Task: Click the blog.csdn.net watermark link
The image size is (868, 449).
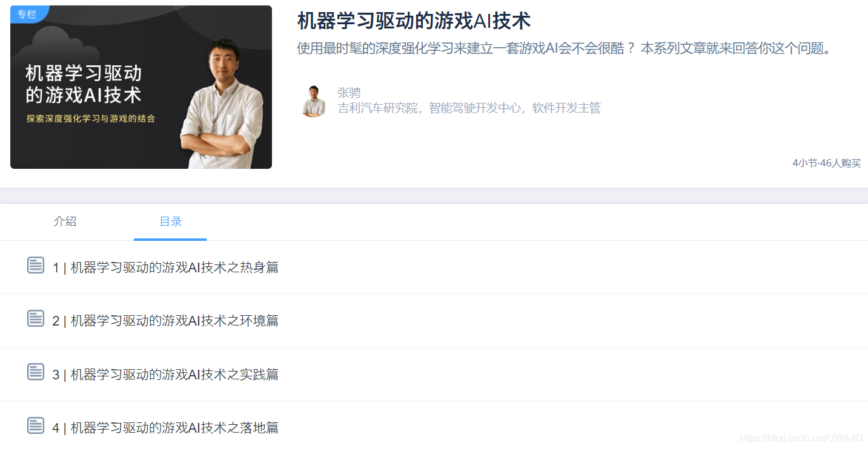Action: [802, 438]
